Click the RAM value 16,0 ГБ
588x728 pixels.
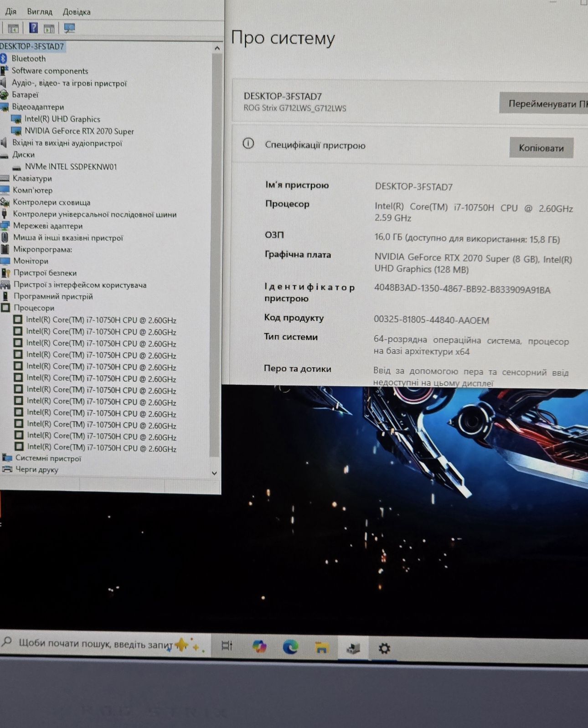(467, 238)
